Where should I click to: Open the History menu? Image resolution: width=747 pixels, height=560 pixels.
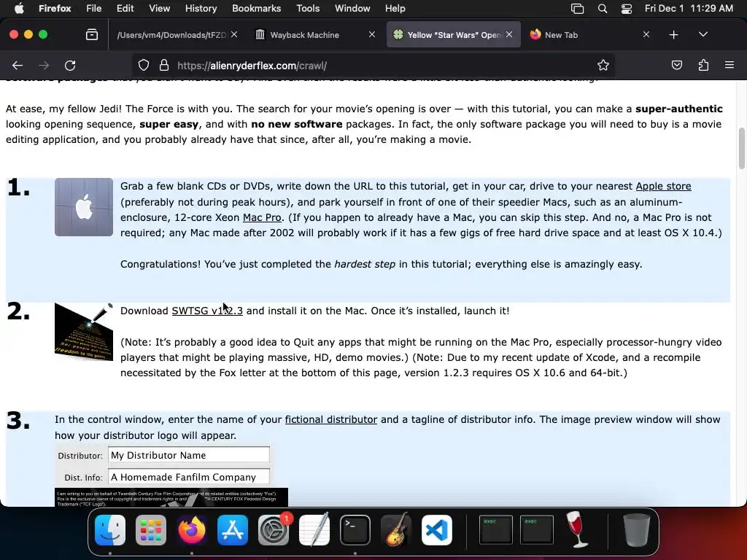point(201,8)
